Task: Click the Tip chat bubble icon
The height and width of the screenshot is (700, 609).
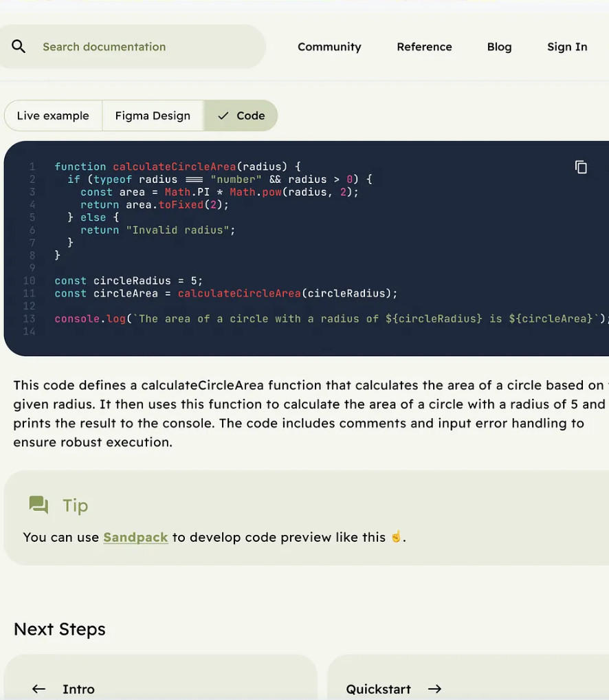Action: click(38, 505)
